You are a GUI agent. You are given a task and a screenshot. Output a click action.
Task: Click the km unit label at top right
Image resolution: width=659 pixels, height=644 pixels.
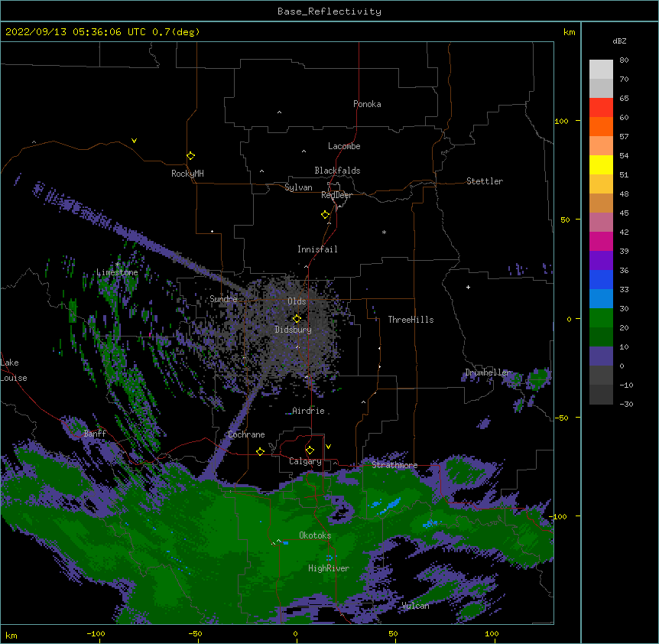click(x=569, y=32)
